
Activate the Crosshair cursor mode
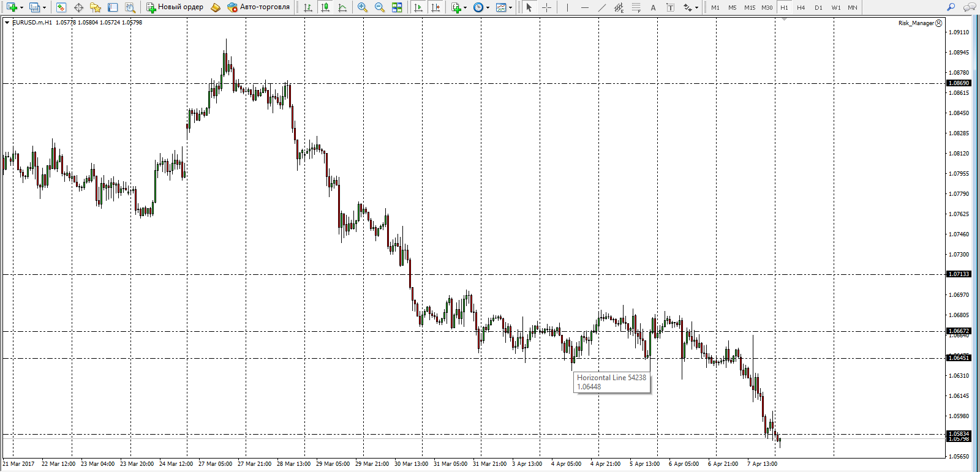coord(546,7)
